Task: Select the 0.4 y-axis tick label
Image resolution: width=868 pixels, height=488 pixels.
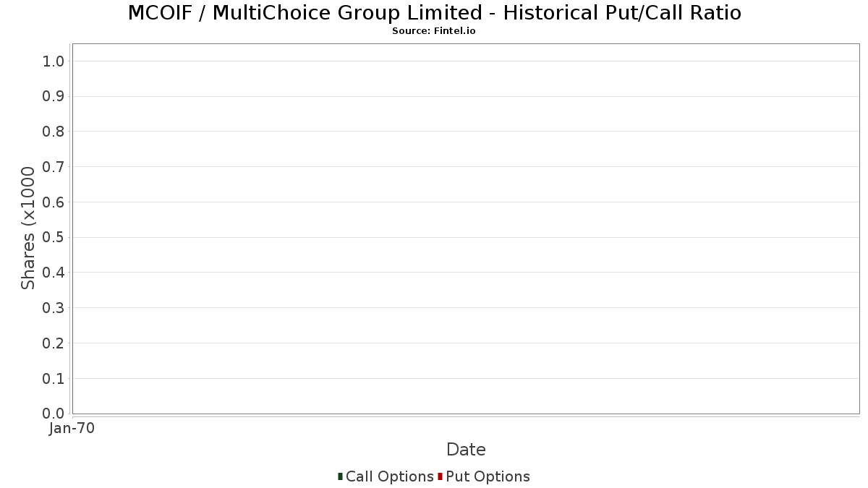Action: pos(54,273)
